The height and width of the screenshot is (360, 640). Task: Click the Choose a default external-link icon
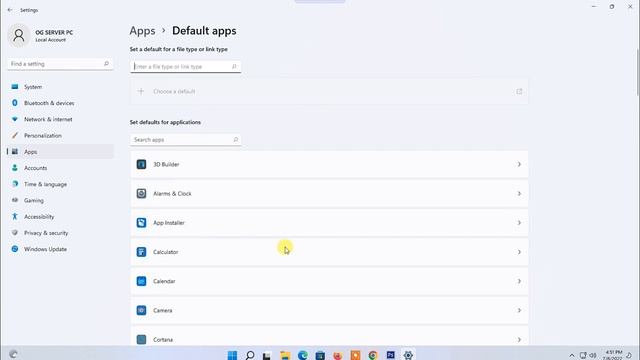(x=519, y=91)
